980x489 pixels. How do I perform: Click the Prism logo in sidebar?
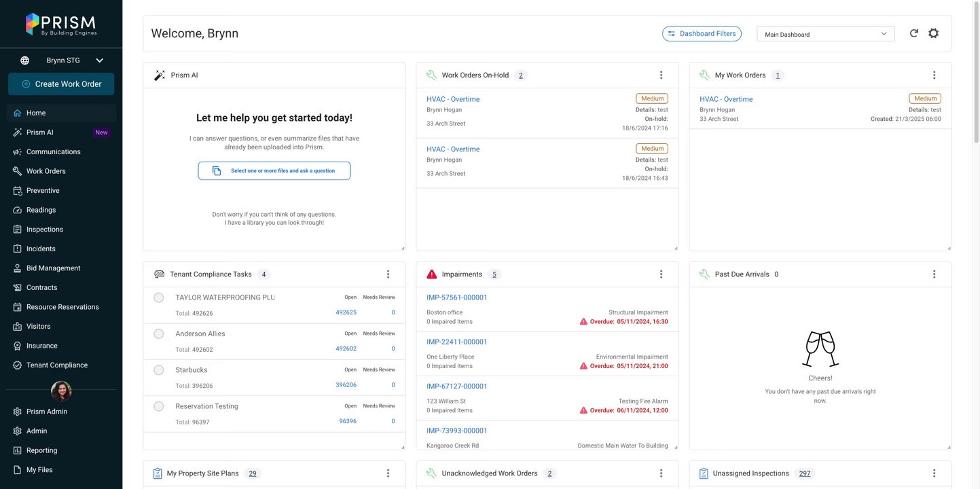(x=61, y=24)
